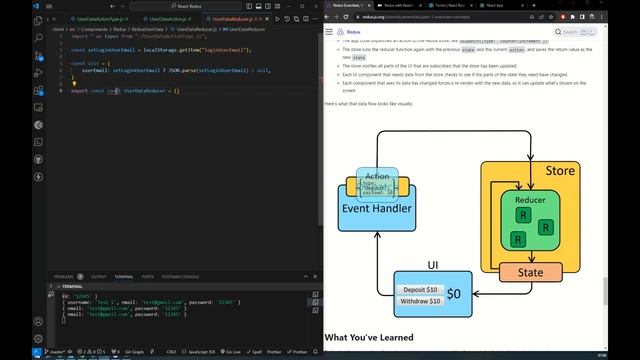Open Git Graph from status bar
640x360 pixels.
tap(134, 352)
